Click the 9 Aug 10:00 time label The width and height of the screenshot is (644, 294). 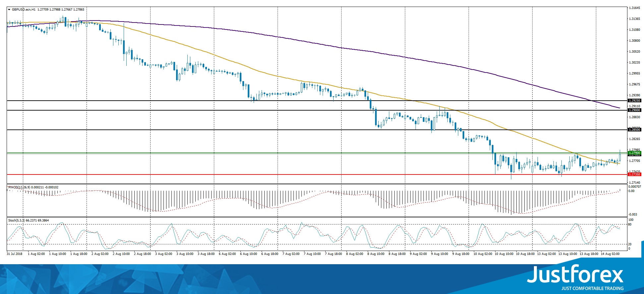pyautogui.click(x=439, y=254)
